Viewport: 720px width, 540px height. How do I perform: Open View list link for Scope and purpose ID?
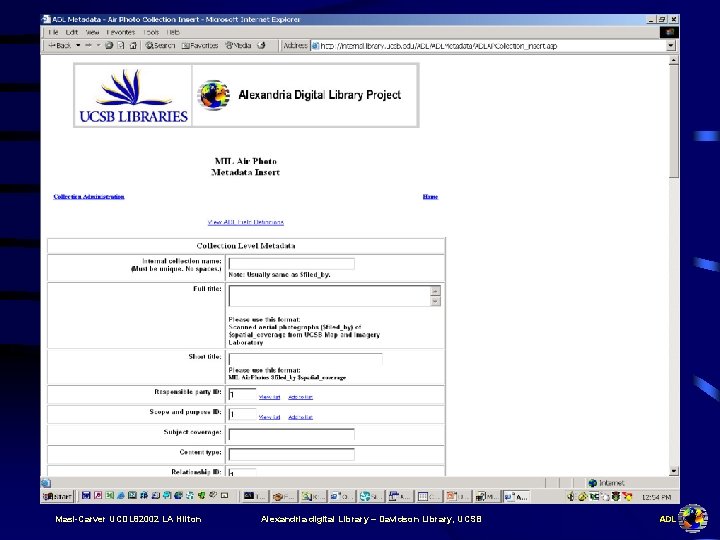click(270, 417)
